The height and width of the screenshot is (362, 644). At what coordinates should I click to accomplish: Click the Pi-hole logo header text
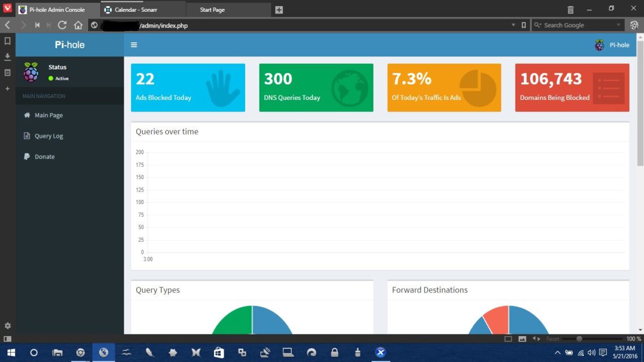coord(70,45)
